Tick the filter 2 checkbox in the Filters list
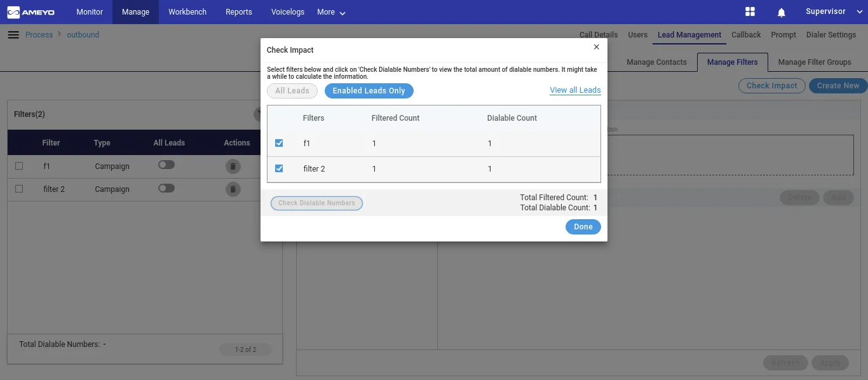 point(19,189)
